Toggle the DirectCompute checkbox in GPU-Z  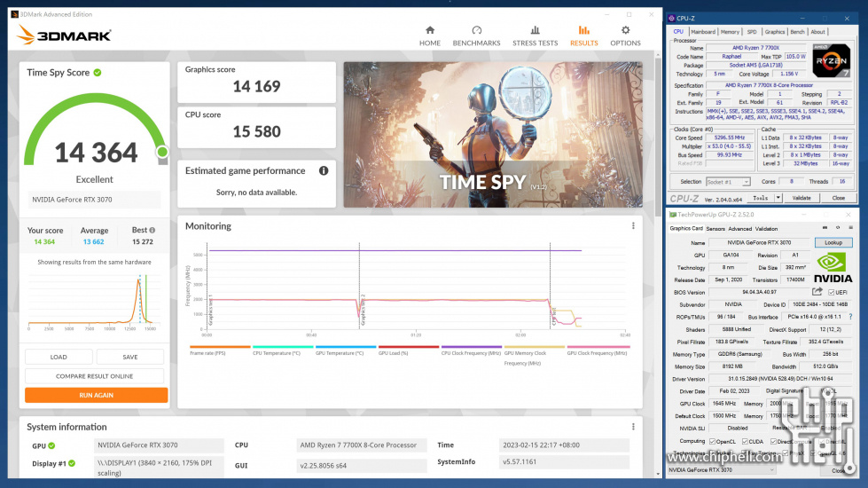point(773,442)
